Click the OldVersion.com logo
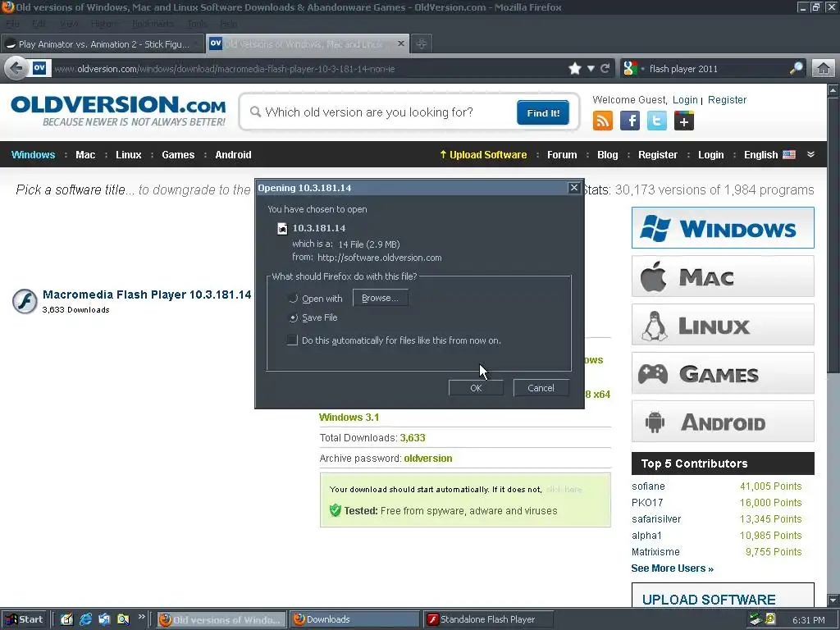The height and width of the screenshot is (630, 840). pos(118,111)
